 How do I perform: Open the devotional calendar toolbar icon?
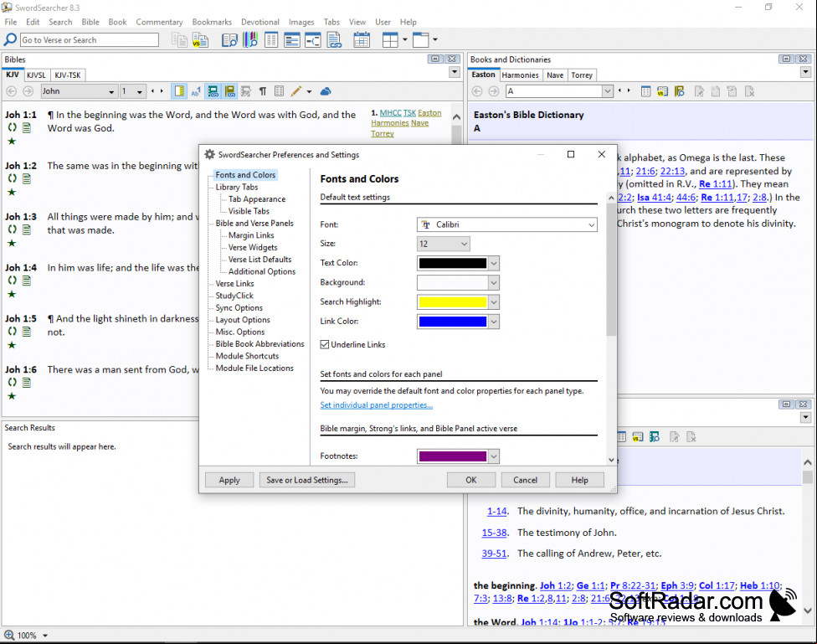[362, 39]
